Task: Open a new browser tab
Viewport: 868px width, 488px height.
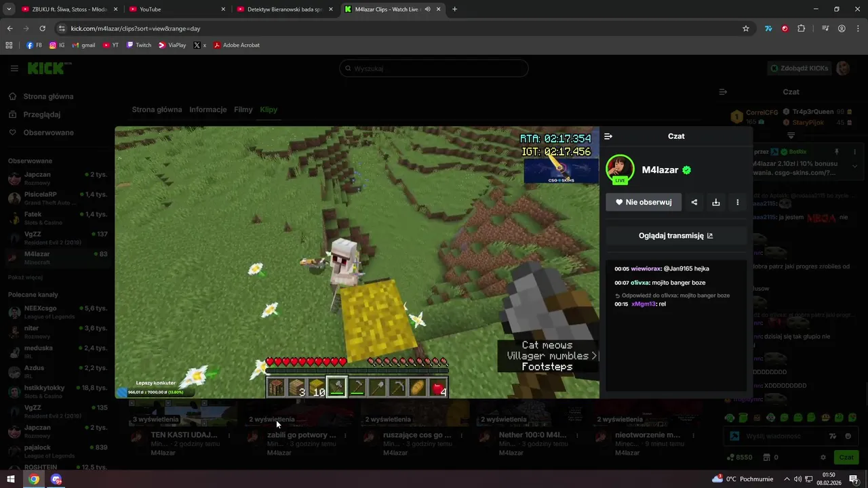Action: [x=454, y=9]
